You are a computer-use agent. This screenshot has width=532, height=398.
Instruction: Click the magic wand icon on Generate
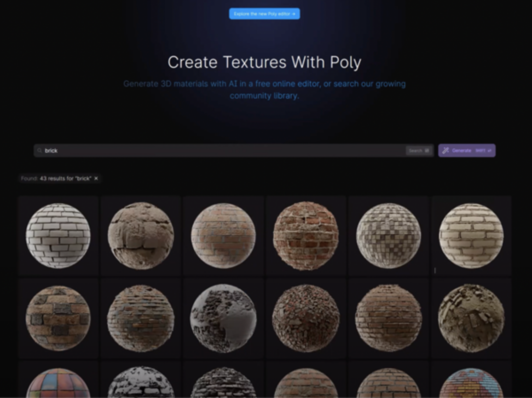446,150
